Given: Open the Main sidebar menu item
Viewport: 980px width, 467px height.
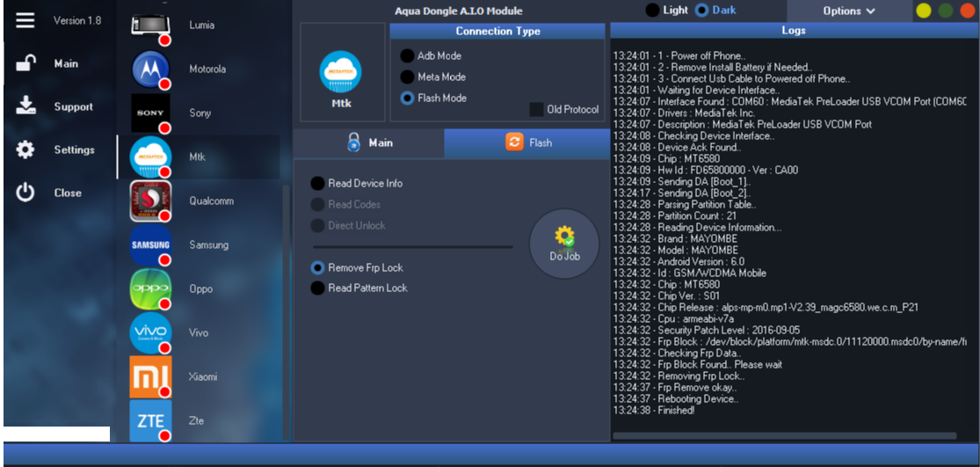Looking at the screenshot, I should (x=66, y=63).
